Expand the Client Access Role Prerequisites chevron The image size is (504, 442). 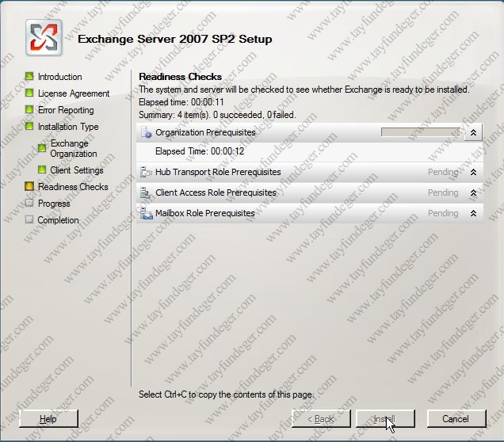coord(473,192)
